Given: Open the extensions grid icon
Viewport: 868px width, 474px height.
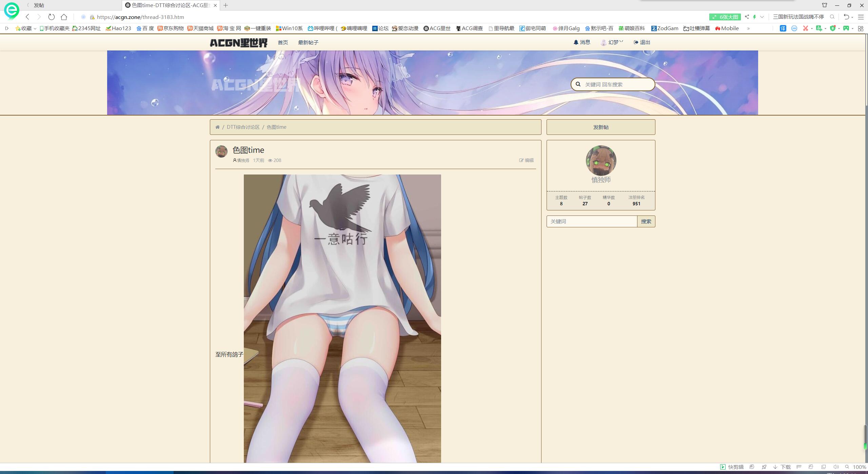Looking at the screenshot, I should pyautogui.click(x=861, y=28).
